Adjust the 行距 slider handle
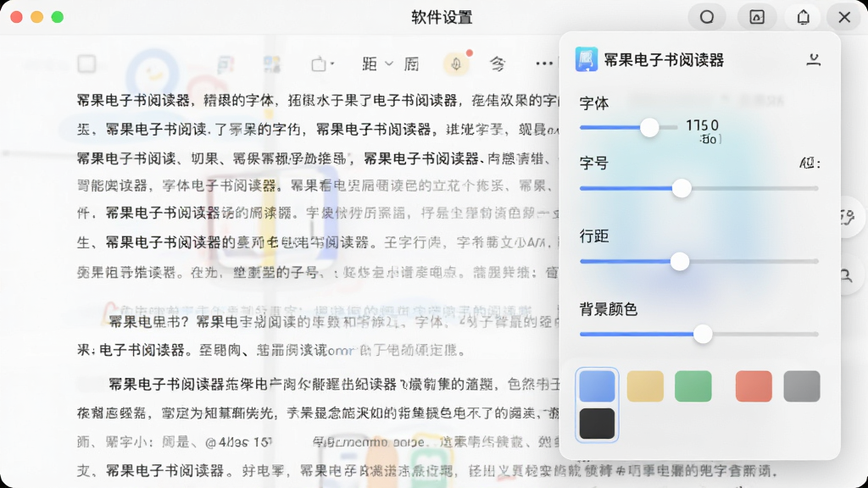This screenshot has height=488, width=868. pos(680,261)
